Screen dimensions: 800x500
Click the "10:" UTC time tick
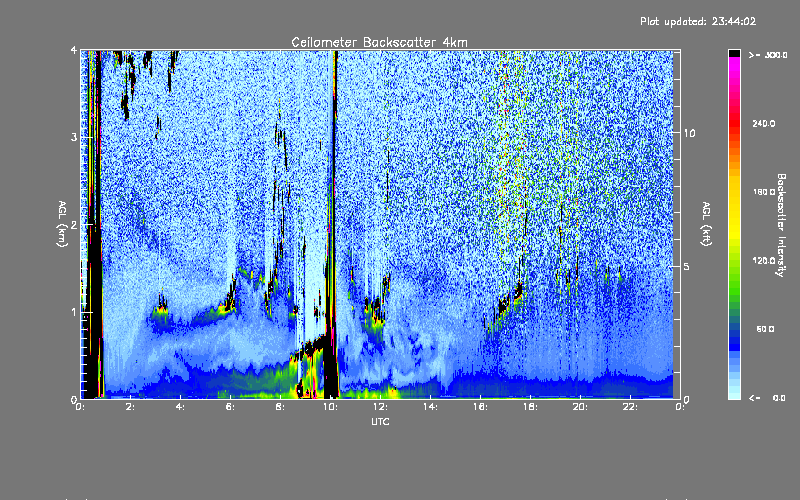pyautogui.click(x=330, y=407)
